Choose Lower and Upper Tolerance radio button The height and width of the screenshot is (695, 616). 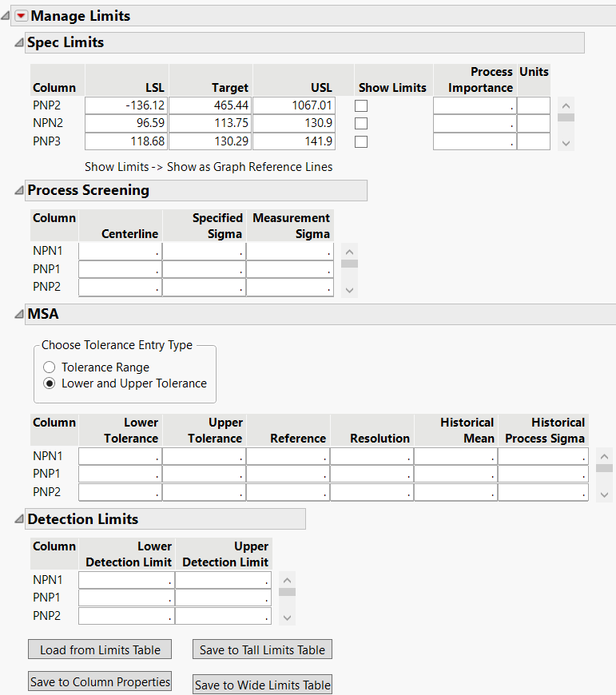point(50,383)
